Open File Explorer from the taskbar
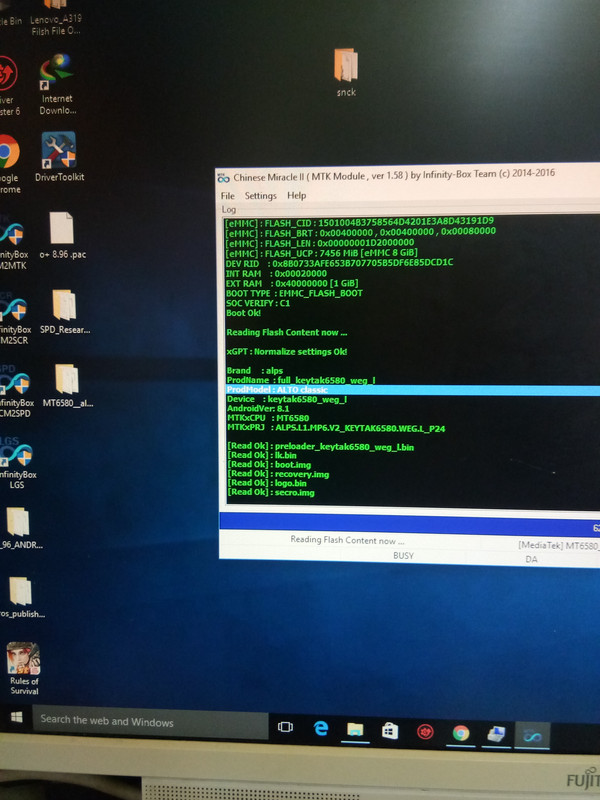Image resolution: width=600 pixels, height=800 pixels. click(x=356, y=730)
